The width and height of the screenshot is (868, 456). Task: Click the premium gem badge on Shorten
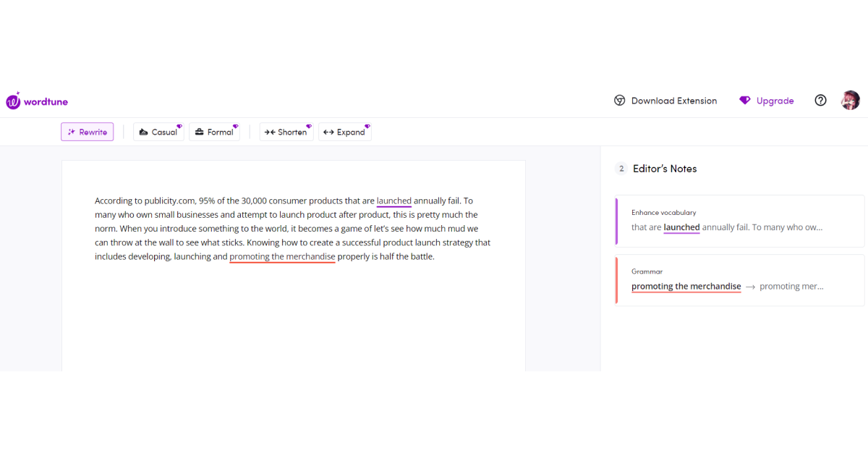tap(309, 126)
